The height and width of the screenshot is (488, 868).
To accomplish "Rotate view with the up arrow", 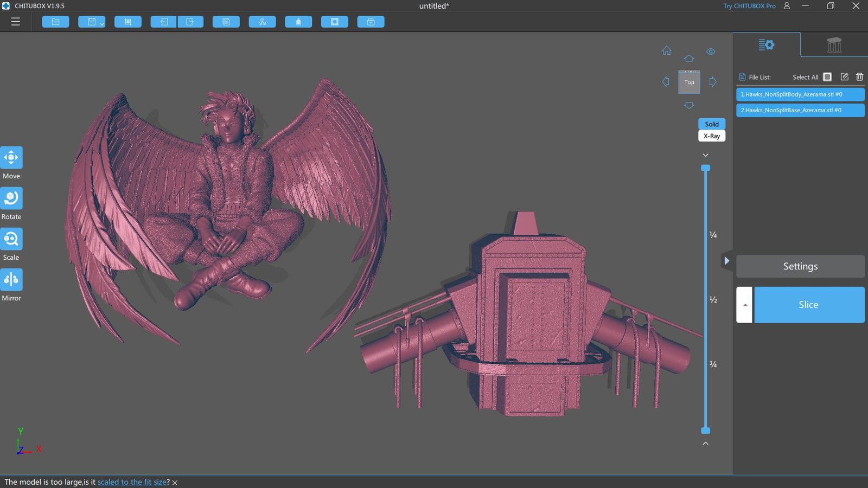I will click(x=689, y=59).
